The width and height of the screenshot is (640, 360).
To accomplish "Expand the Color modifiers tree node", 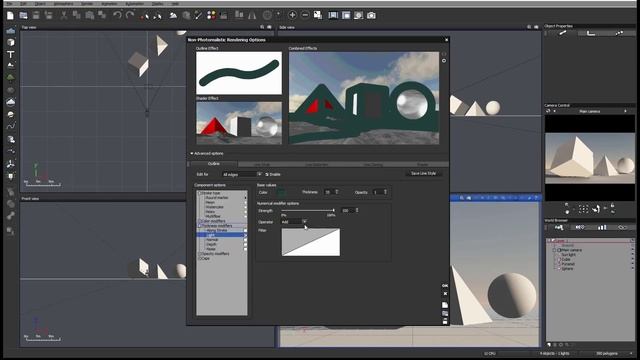I will point(200,221).
